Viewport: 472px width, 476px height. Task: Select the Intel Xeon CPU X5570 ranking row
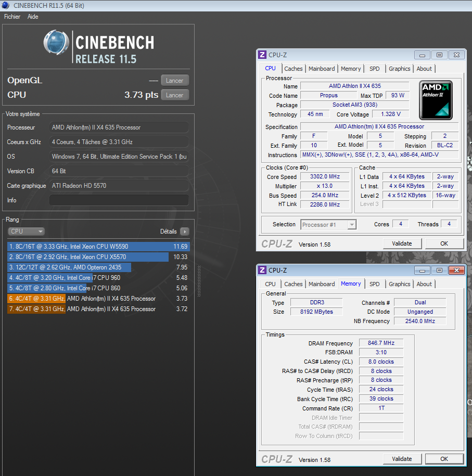(x=98, y=257)
